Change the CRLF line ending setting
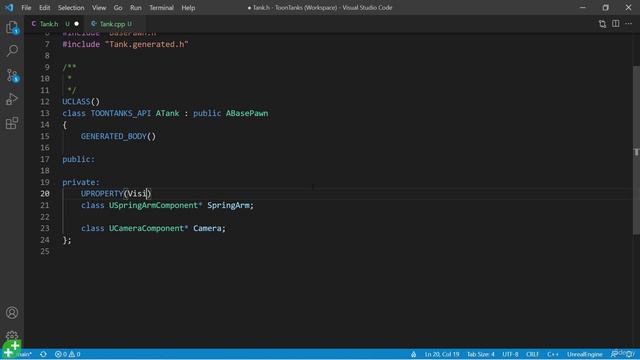The image size is (640, 360). pyautogui.click(x=533, y=354)
